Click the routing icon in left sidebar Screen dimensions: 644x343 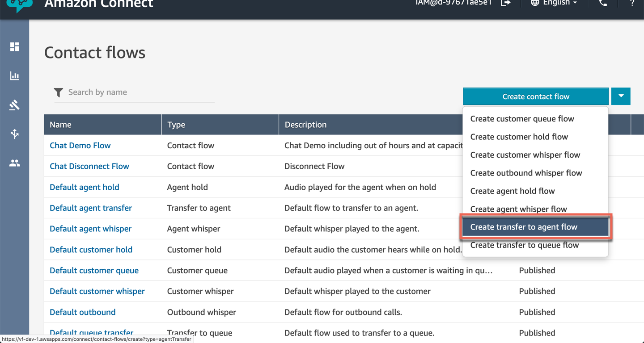15,105
